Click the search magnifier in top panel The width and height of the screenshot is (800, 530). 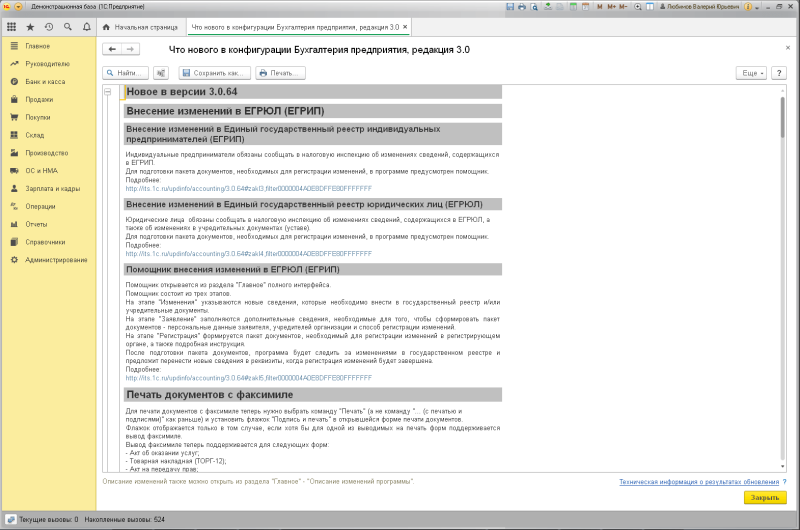click(x=68, y=27)
